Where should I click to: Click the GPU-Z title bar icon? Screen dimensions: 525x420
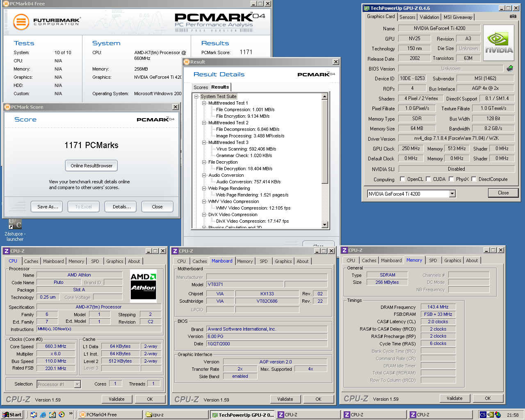tap(366, 8)
